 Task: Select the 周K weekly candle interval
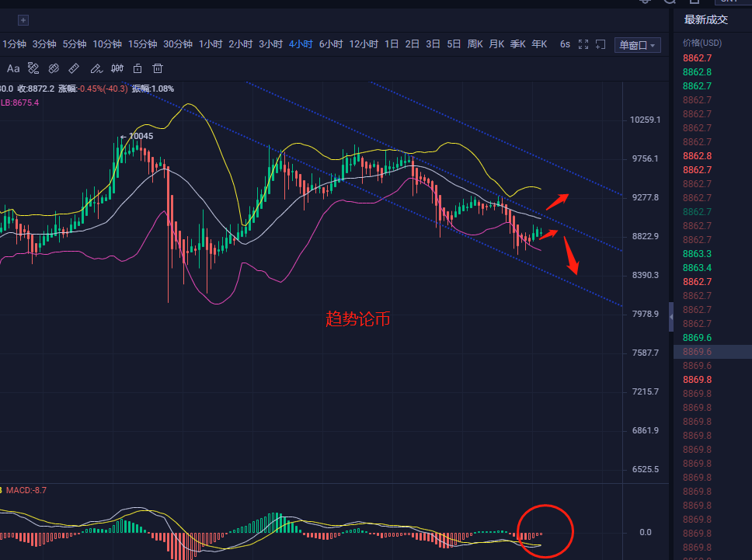(x=475, y=44)
